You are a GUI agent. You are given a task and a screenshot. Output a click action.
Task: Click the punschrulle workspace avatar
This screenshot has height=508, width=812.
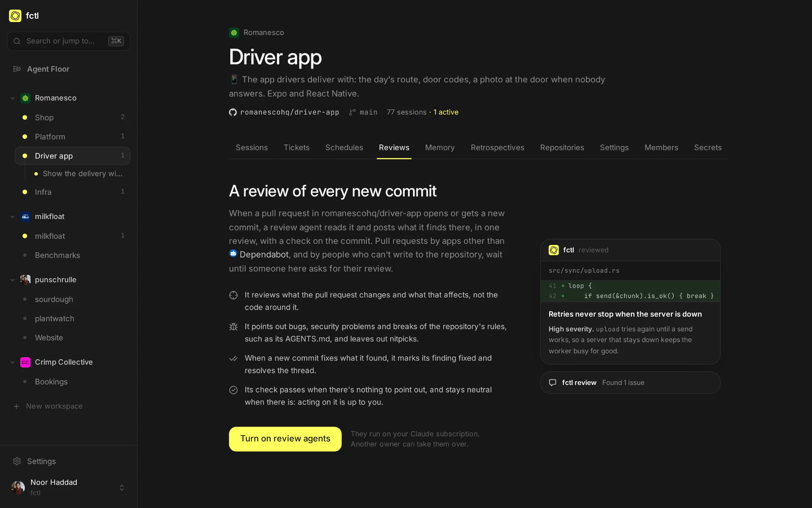click(25, 280)
